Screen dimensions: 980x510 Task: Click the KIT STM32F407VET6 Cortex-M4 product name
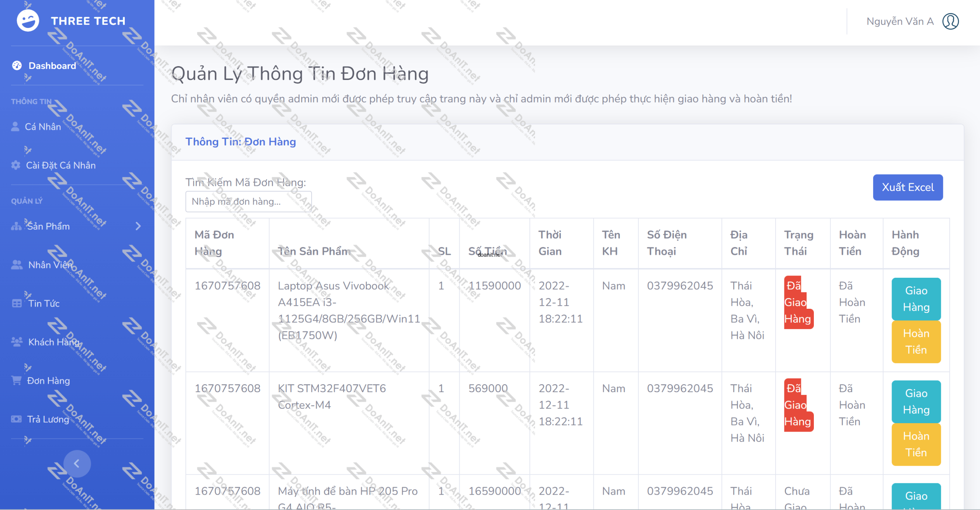point(332,397)
